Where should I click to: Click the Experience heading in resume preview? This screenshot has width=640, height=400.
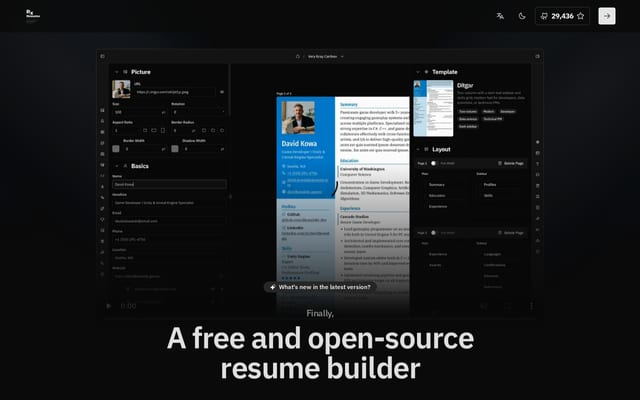(350, 208)
